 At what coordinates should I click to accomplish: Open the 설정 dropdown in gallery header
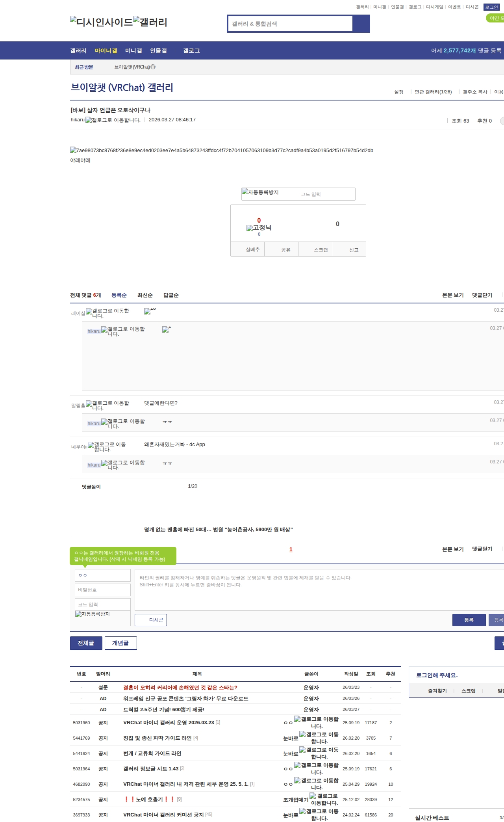pos(399,92)
